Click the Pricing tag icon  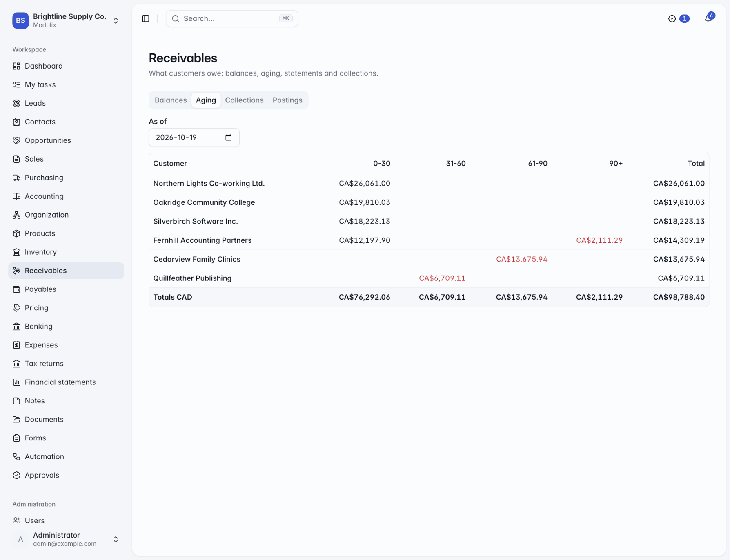point(16,308)
